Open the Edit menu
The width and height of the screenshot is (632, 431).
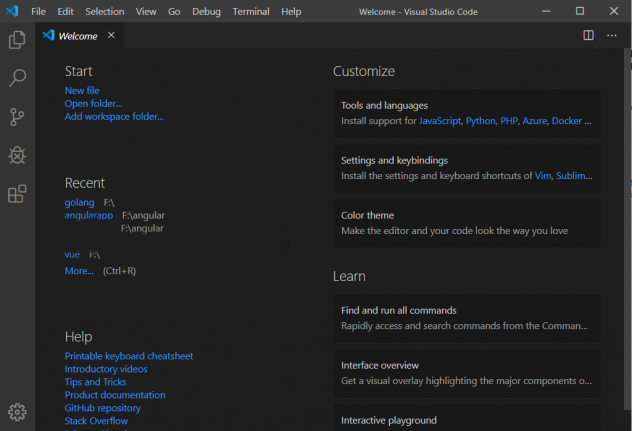[x=65, y=11]
